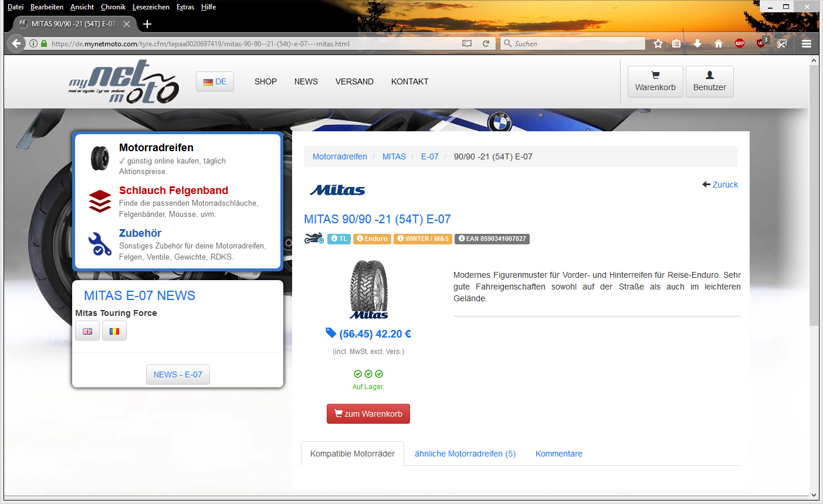Open the Hilfe menu
Screen dimensions: 823x504
208,7
